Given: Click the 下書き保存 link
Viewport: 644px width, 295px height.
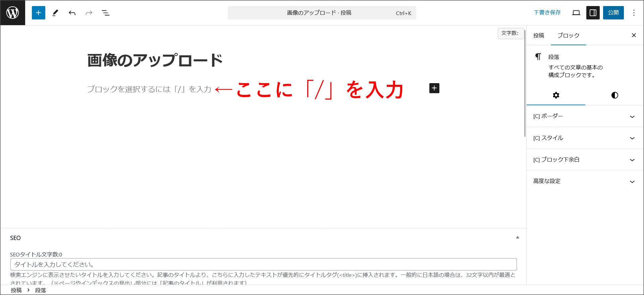Looking at the screenshot, I should (547, 13).
